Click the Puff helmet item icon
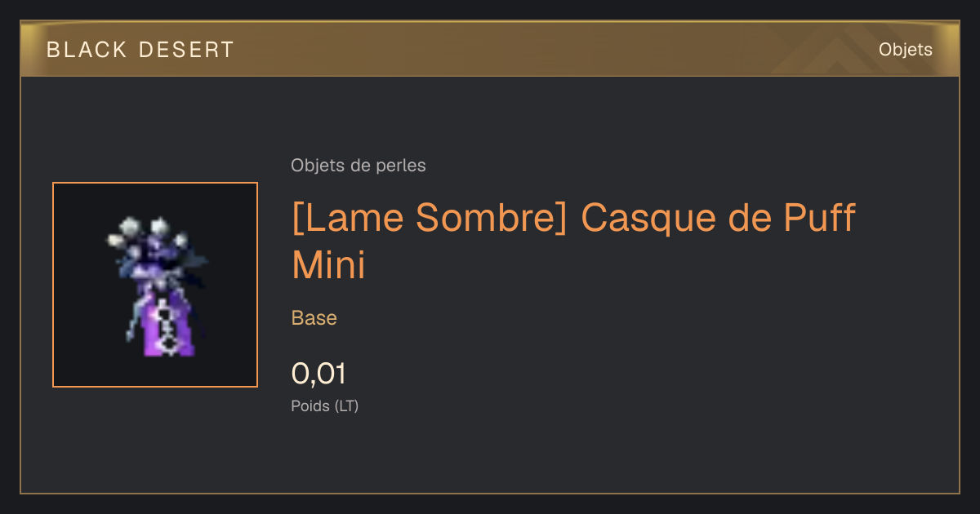980x514 pixels. (x=155, y=286)
